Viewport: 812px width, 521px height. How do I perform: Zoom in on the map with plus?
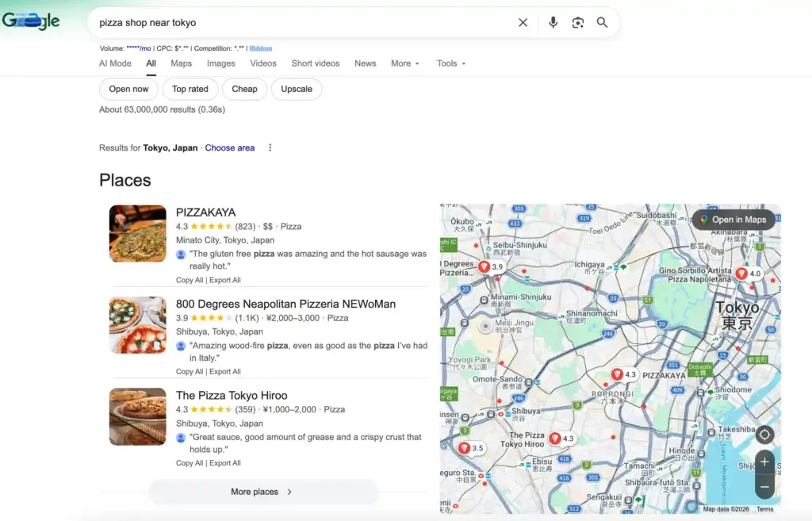tap(764, 462)
